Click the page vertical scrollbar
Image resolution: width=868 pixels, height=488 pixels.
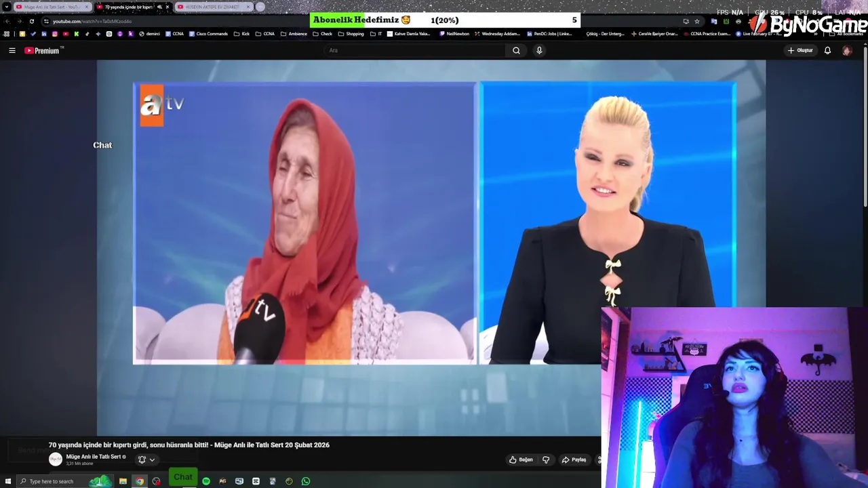(865, 129)
